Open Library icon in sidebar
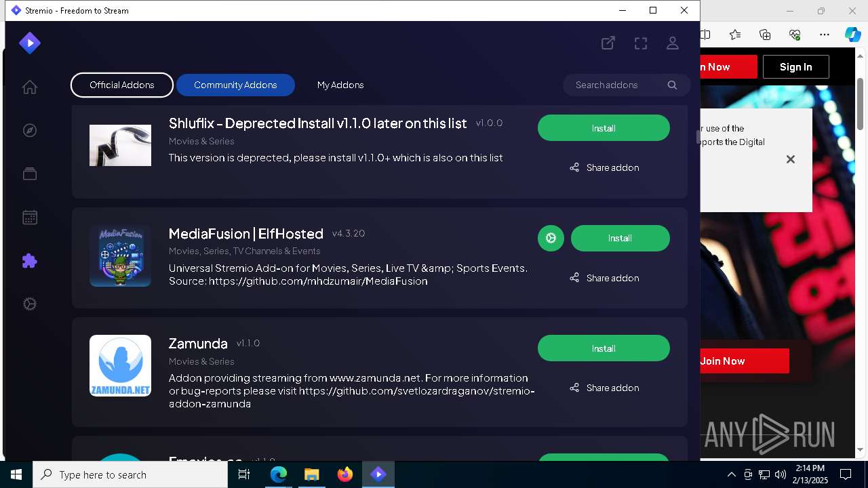 coord(30,174)
